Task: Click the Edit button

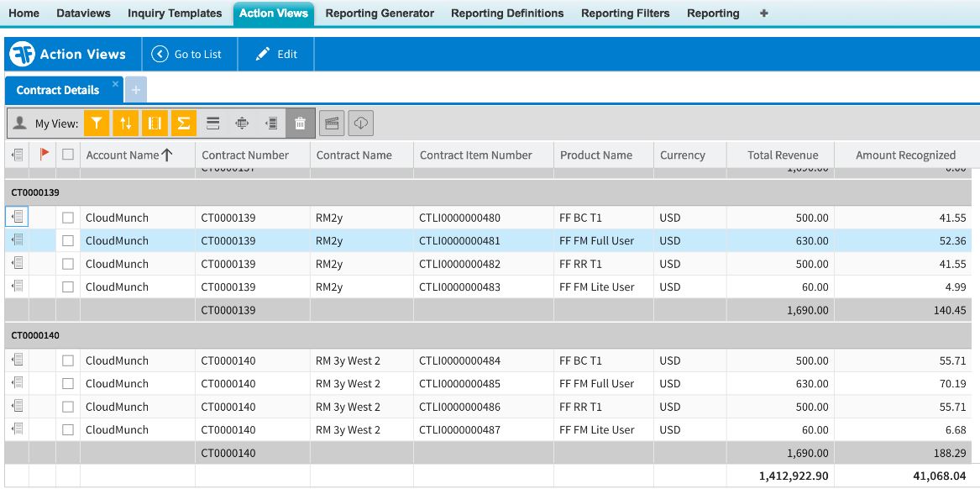Action: click(x=276, y=55)
